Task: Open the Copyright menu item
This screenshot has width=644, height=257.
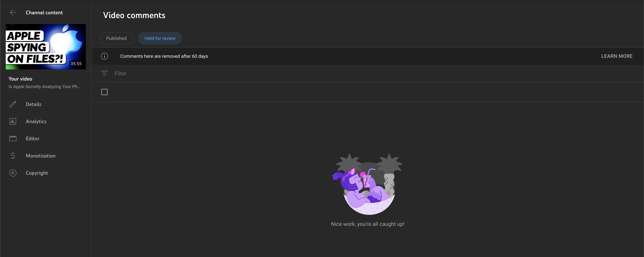Action: click(x=37, y=173)
